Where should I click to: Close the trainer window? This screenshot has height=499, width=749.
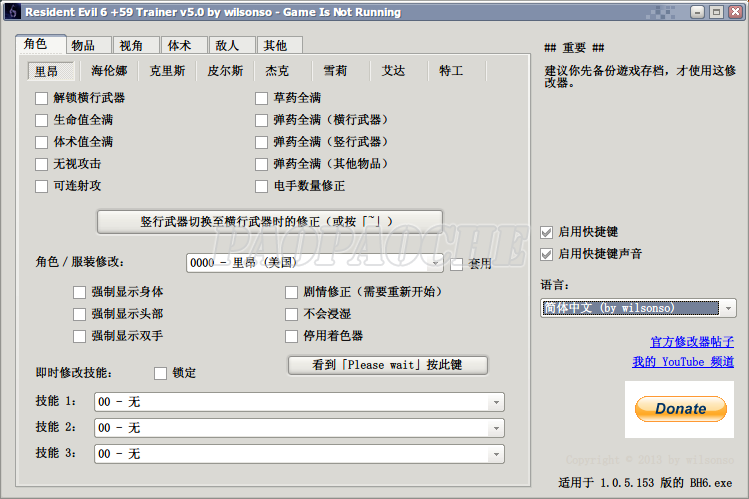pyautogui.click(x=735, y=12)
